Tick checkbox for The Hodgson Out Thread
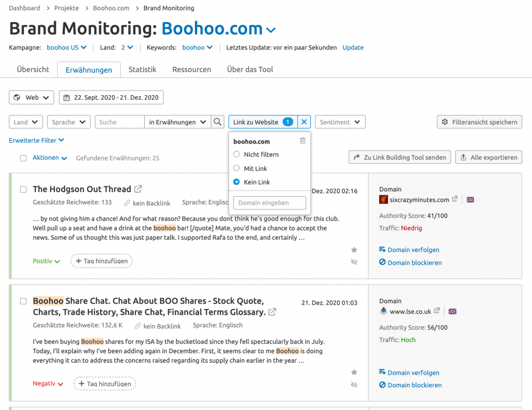This screenshot has width=532, height=410. [x=23, y=189]
